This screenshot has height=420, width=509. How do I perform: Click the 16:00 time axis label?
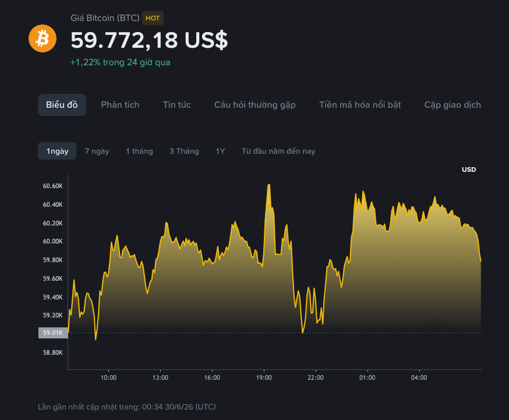click(x=212, y=377)
